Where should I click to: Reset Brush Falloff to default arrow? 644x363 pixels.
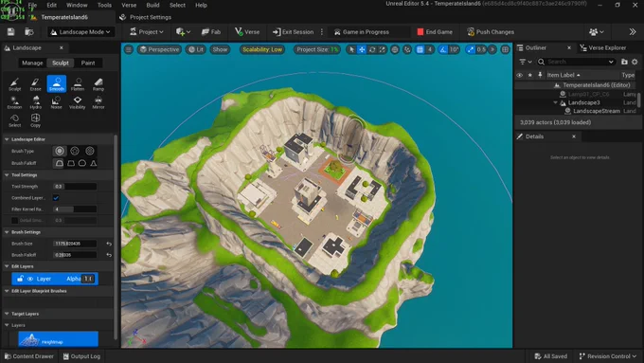(x=109, y=255)
